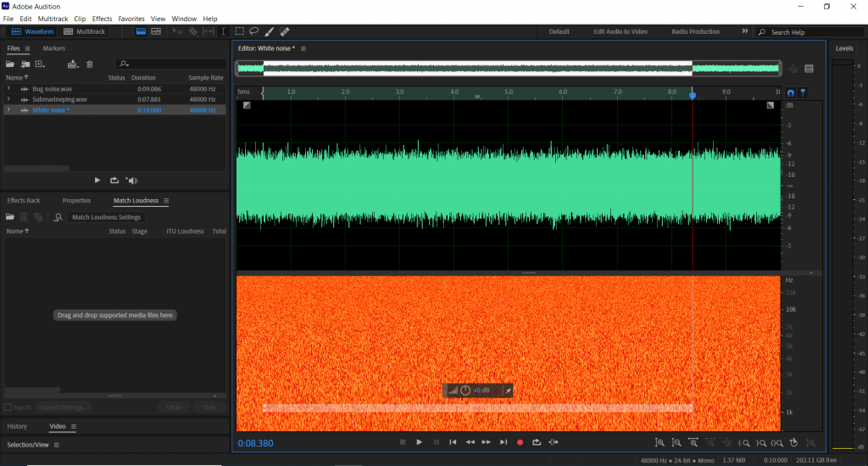Viewport: 868px width, 466px height.
Task: Choose the Time Selection tool
Action: (224, 31)
